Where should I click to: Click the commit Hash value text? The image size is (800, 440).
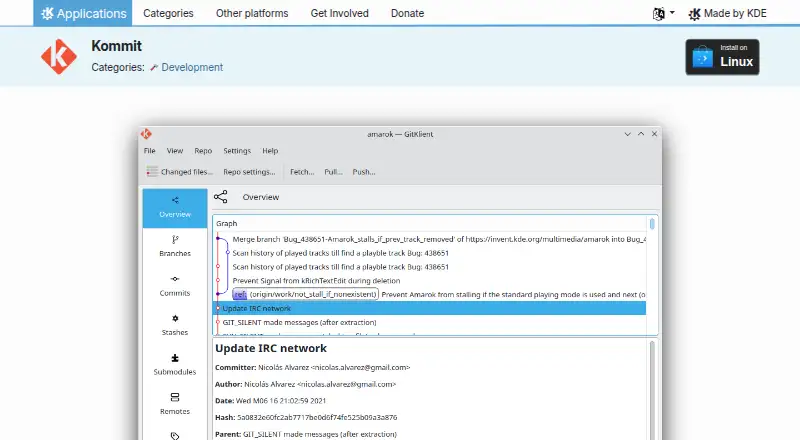tap(317, 417)
